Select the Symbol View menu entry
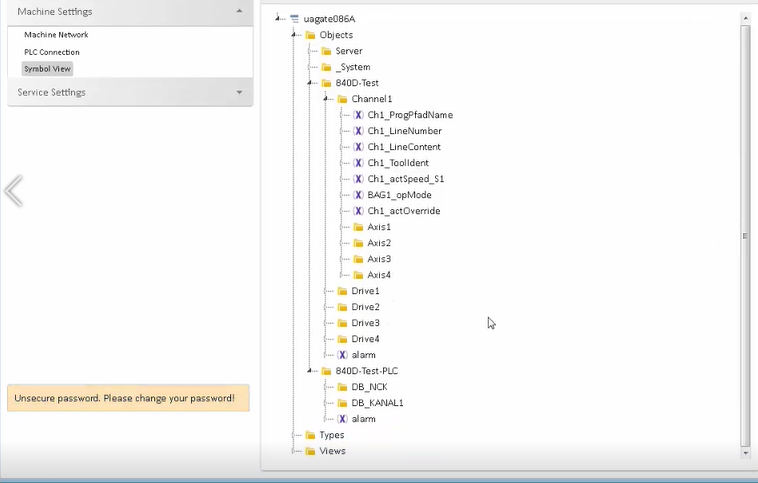Screen dimensions: 758x483 coord(47,69)
